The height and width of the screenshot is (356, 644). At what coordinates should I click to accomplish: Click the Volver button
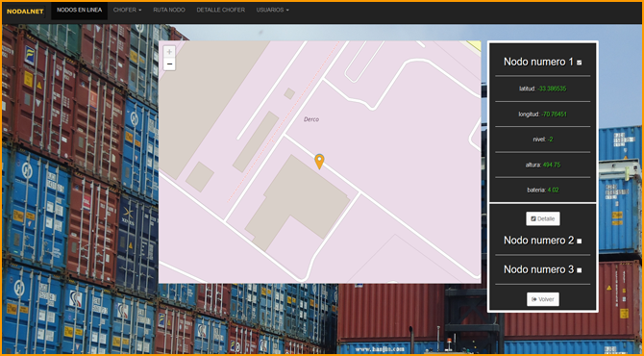click(542, 299)
